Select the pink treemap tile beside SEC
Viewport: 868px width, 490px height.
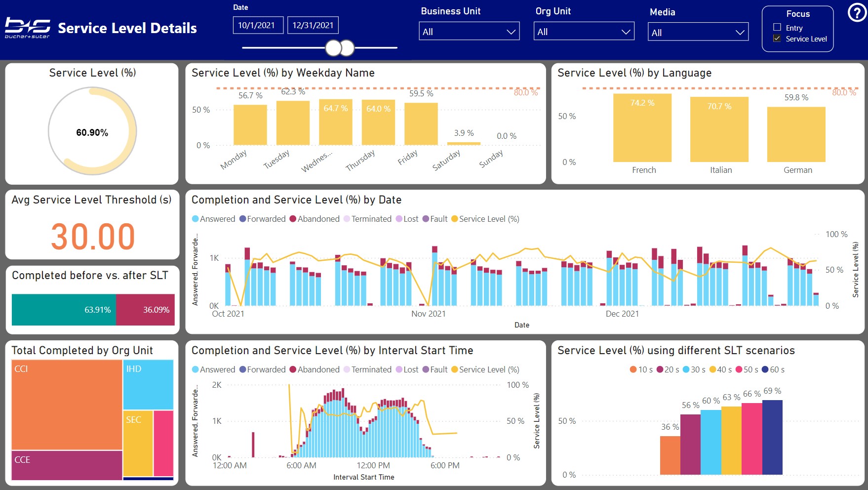[x=163, y=443]
